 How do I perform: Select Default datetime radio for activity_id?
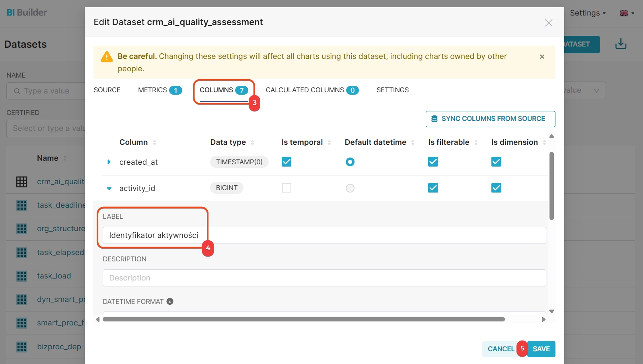[350, 188]
